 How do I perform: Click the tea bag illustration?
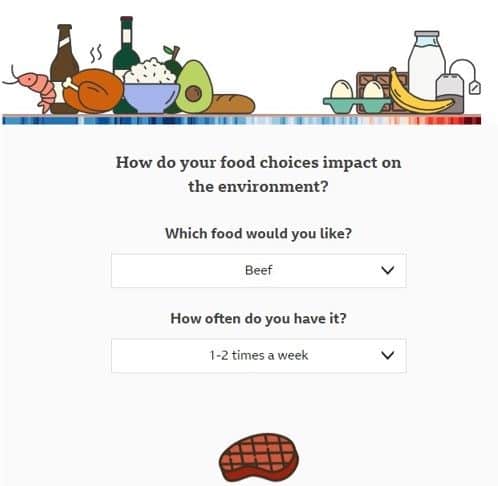point(457,87)
